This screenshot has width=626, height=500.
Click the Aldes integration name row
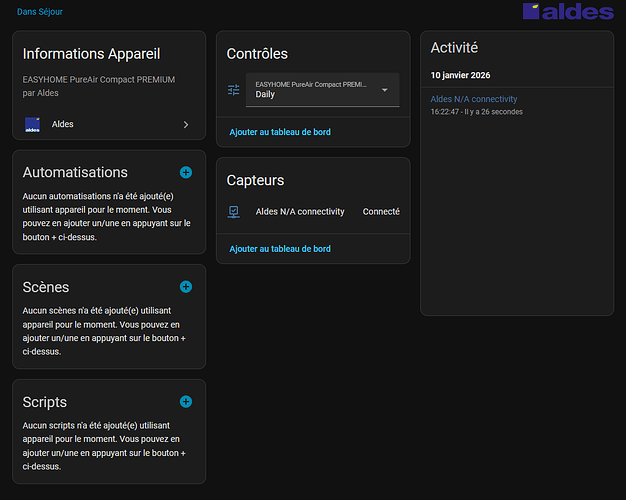[x=109, y=125]
